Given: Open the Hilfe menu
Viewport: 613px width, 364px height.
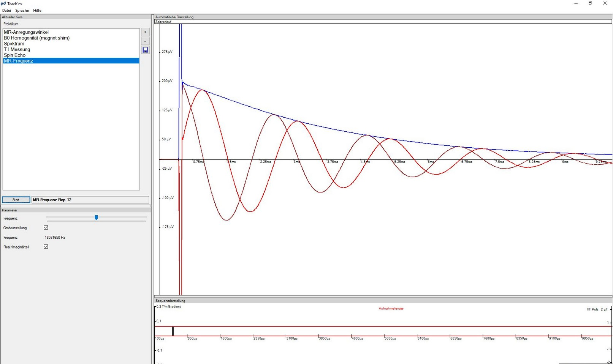Looking at the screenshot, I should pyautogui.click(x=37, y=10).
